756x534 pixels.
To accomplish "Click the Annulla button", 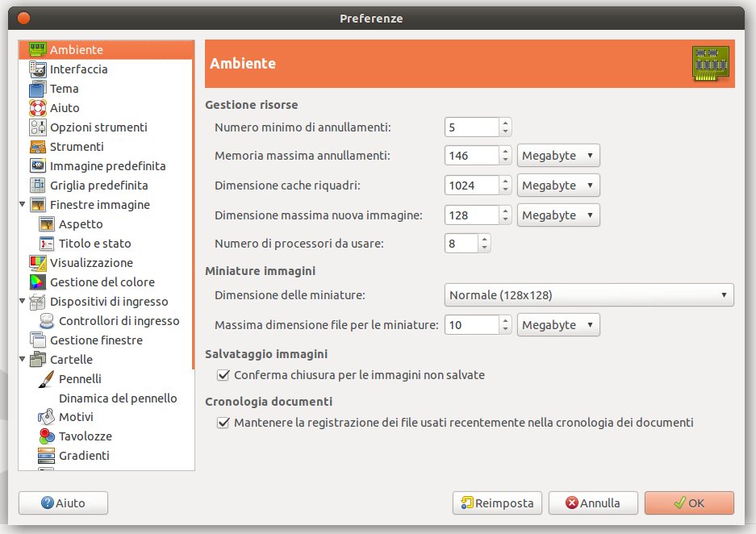I will click(593, 503).
